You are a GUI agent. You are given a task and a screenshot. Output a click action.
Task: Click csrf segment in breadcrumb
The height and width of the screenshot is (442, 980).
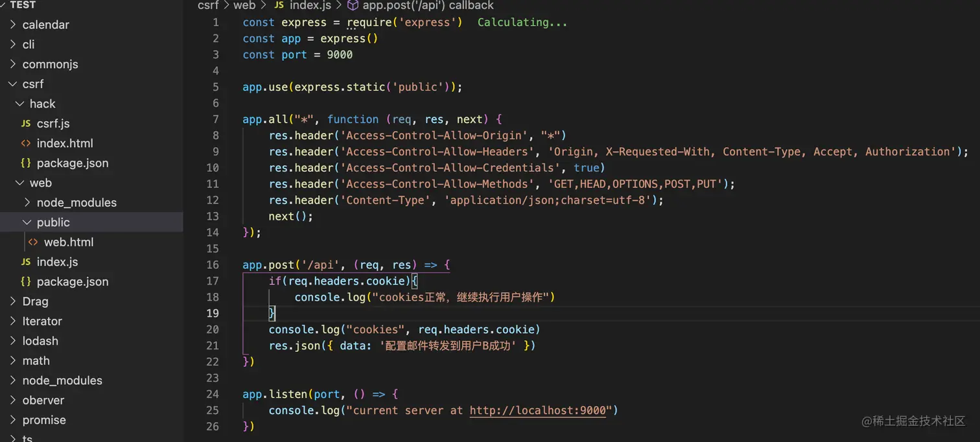[x=208, y=5]
